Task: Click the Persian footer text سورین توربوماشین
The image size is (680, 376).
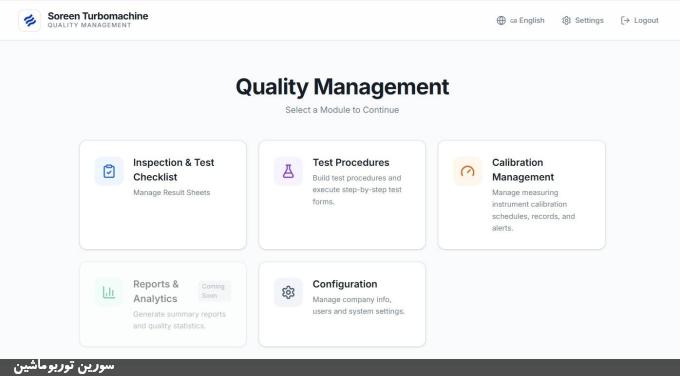Action: [x=64, y=366]
